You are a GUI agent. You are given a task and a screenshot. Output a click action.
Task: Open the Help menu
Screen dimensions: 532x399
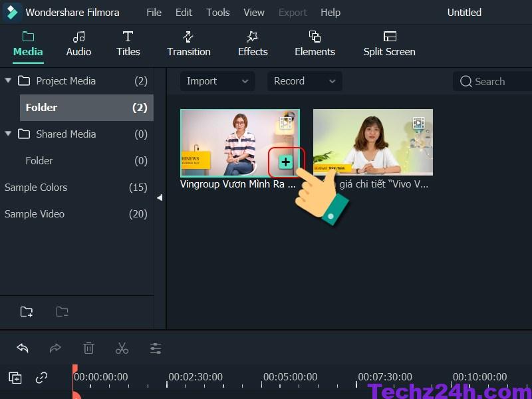[330, 13]
